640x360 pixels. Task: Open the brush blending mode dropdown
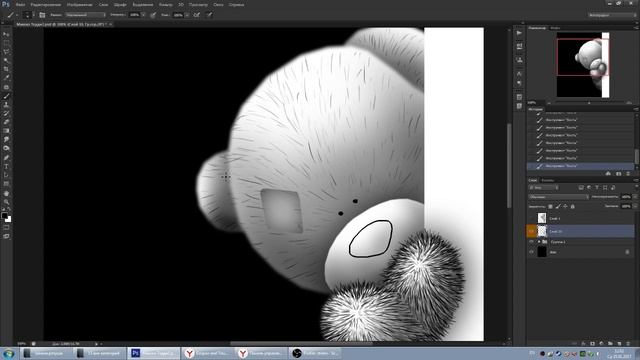tap(86, 15)
